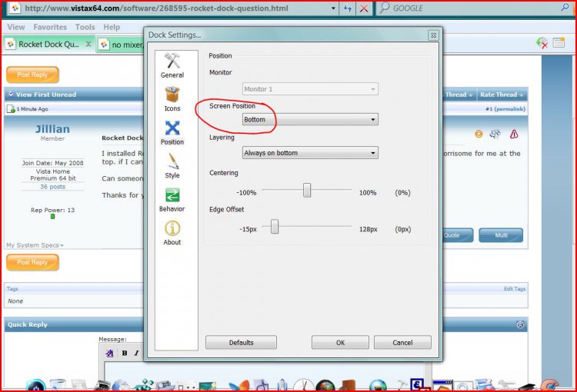
Task: Open the Screen Position dropdown showing Bottom
Action: pyautogui.click(x=310, y=119)
